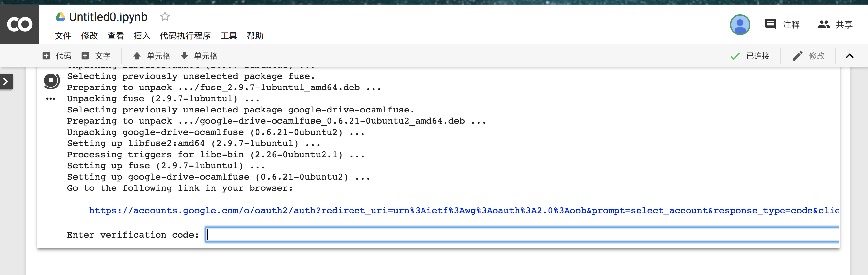This screenshot has width=868, height=275.
Task: Click the 共享 share button
Action: 835,24
